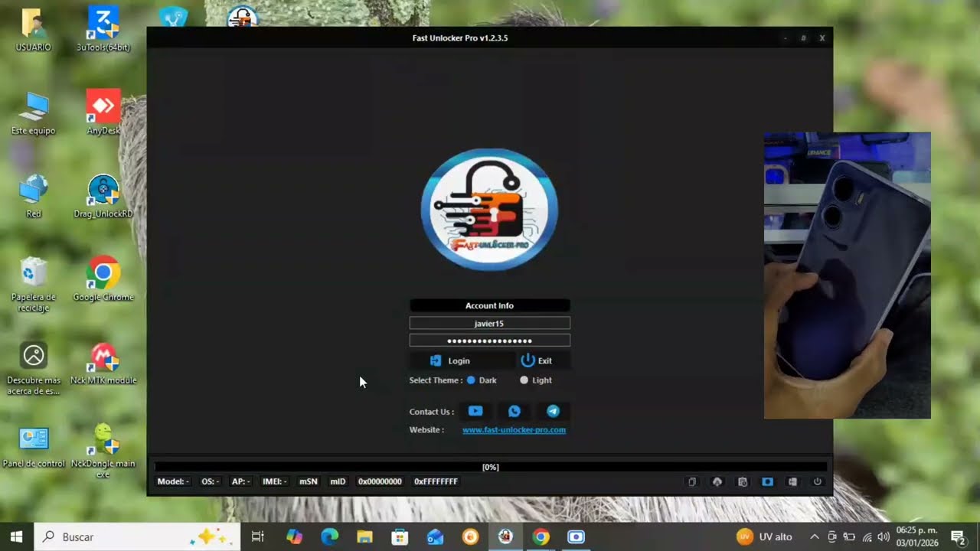
Task: Open the UV alto weather widget
Action: click(765, 536)
